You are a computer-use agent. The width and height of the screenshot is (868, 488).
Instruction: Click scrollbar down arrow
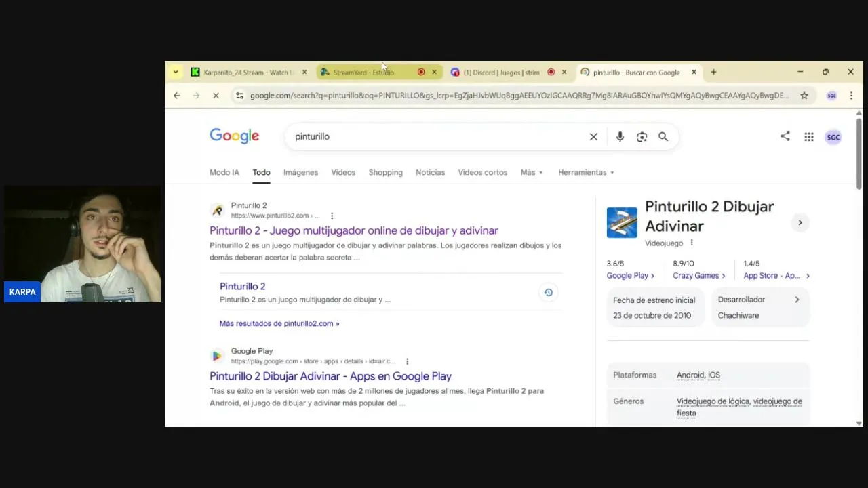click(x=859, y=423)
